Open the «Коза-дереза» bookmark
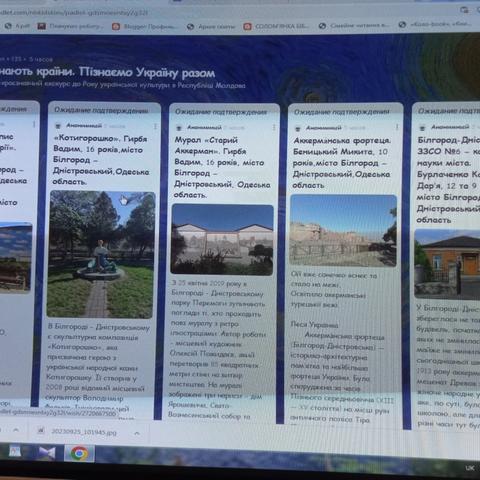 [x=435, y=24]
